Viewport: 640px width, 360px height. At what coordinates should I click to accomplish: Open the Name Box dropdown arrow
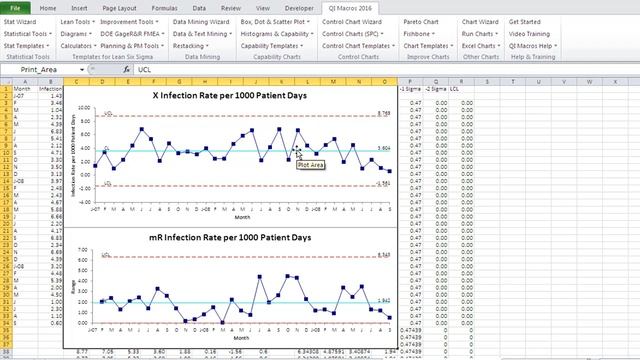tap(82, 70)
